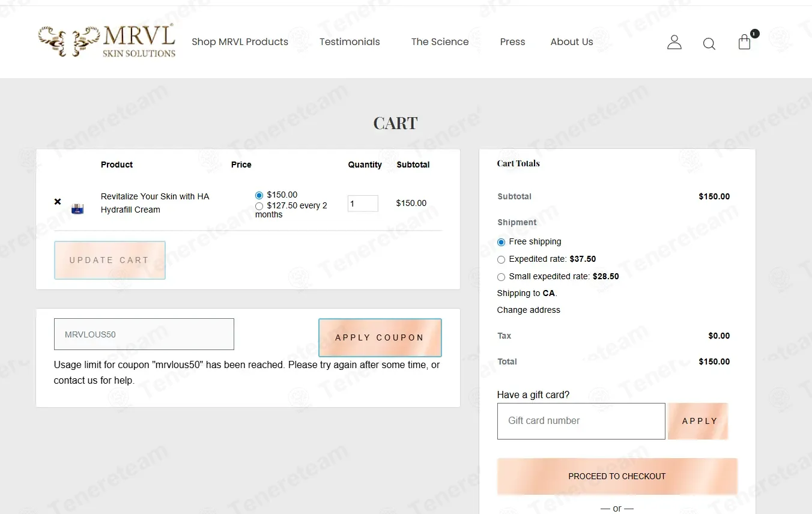
Task: Click the Cart Totals heading
Action: [518, 163]
